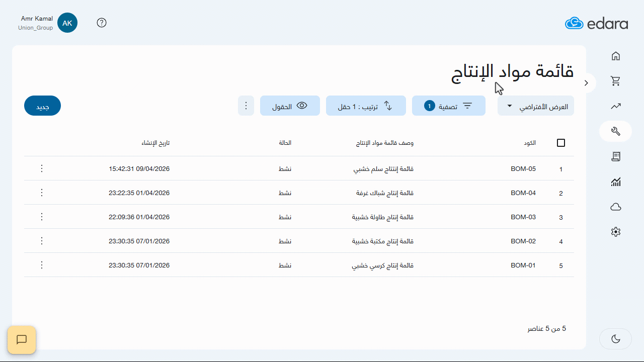Open the trending line sidebar icon
The height and width of the screenshot is (362, 644).
(615, 106)
